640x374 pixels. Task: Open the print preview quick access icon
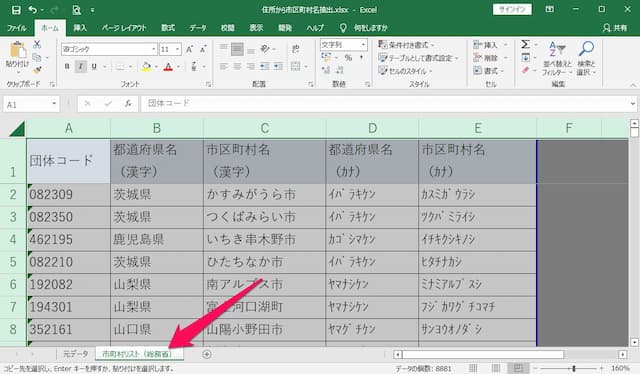click(x=76, y=10)
